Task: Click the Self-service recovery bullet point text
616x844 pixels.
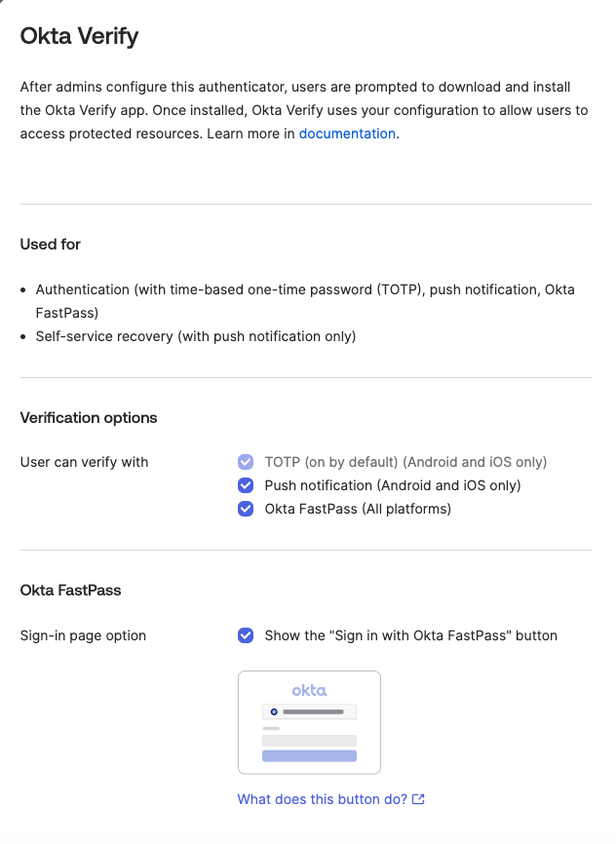Action: click(x=196, y=337)
